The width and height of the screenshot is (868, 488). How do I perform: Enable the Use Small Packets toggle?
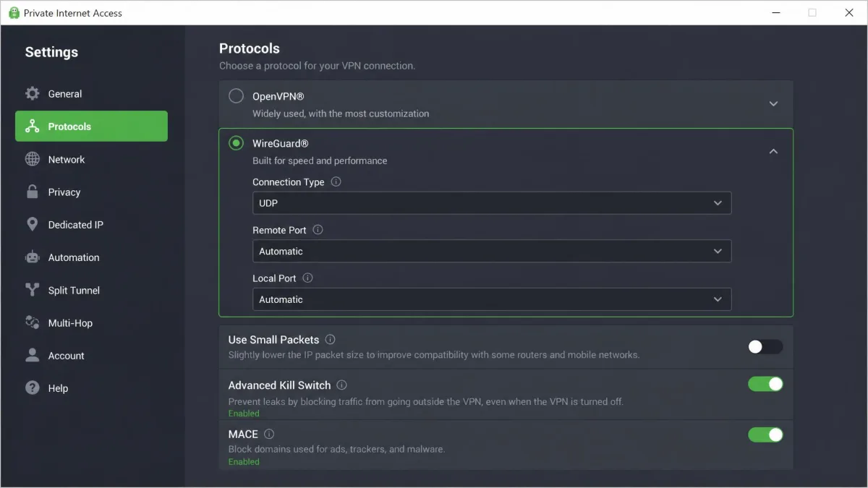pos(765,347)
